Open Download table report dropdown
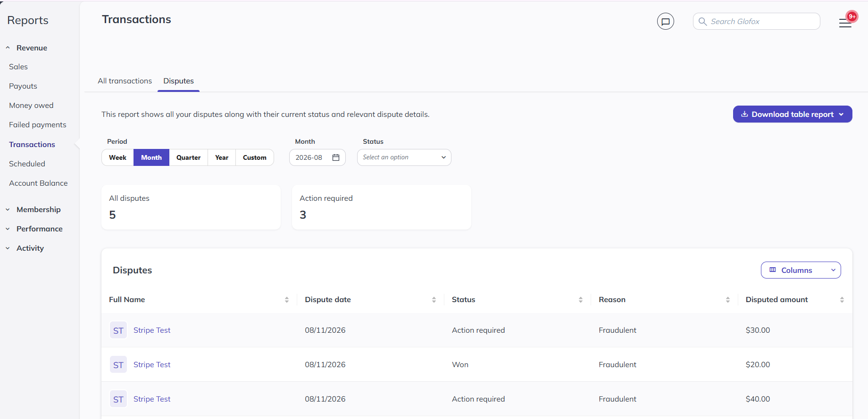 793,114
